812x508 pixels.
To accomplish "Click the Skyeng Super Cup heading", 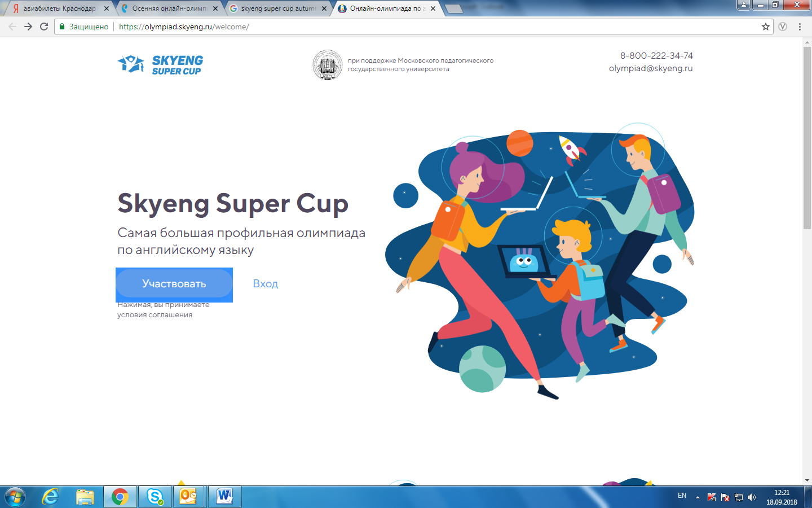I will 233,204.
